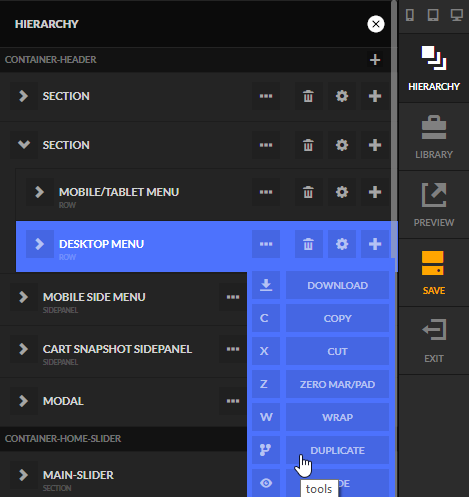
Task: Delete the Mobile/Tablet Menu row via trash icon
Action: click(308, 192)
